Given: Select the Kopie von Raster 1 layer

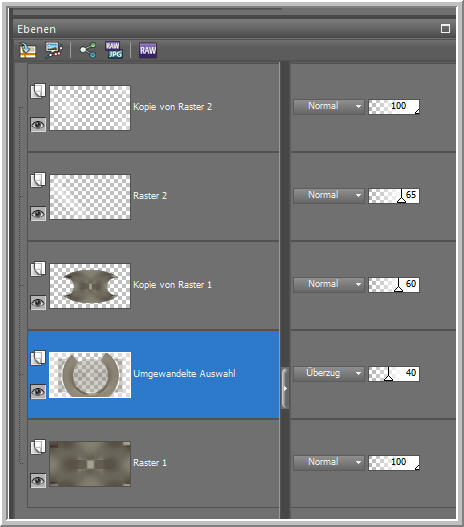Looking at the screenshot, I should (153, 286).
